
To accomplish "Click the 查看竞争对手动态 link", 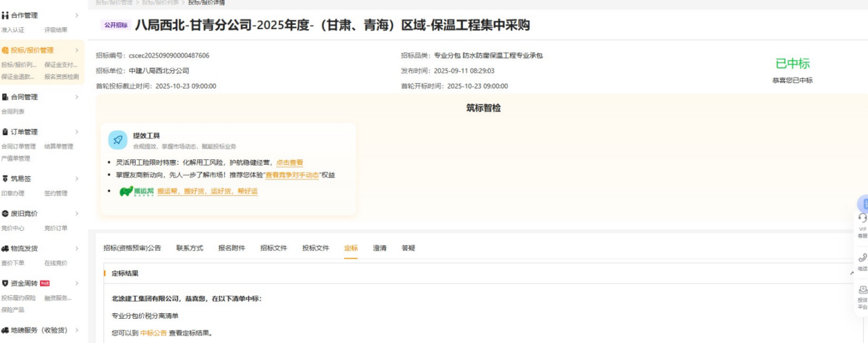I will 292,175.
